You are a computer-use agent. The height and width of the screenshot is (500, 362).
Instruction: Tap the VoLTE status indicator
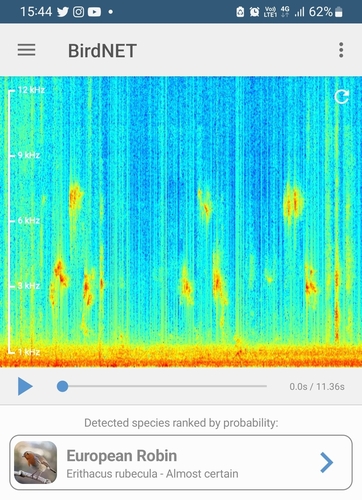[x=270, y=12]
